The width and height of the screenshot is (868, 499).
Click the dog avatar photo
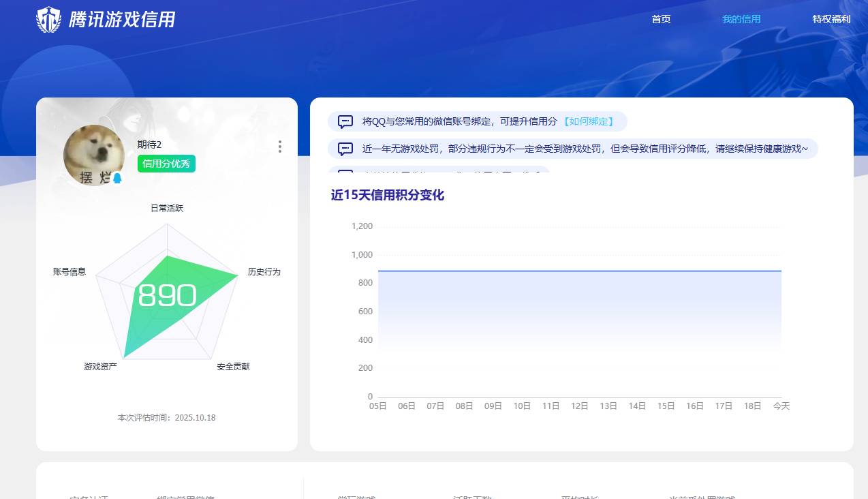point(93,155)
